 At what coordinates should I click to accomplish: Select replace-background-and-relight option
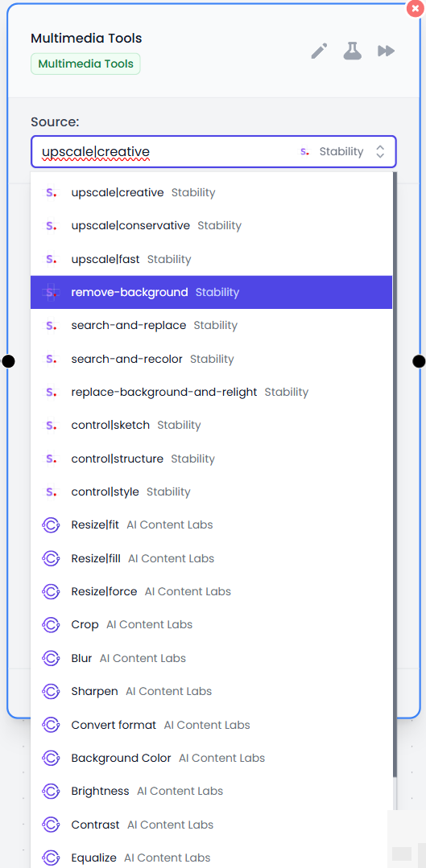tap(211, 392)
